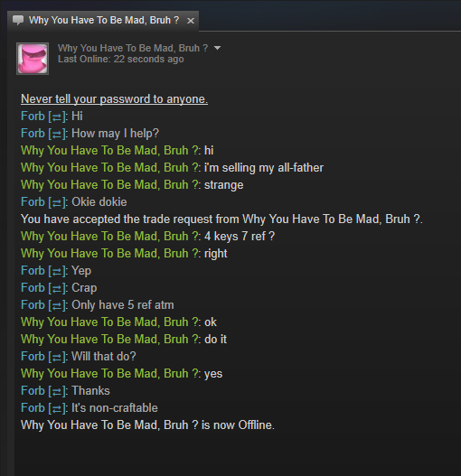This screenshot has width=461, height=476.
Task: Click trade icon beside Forb's 'Thanks' message
Action: coord(57,392)
